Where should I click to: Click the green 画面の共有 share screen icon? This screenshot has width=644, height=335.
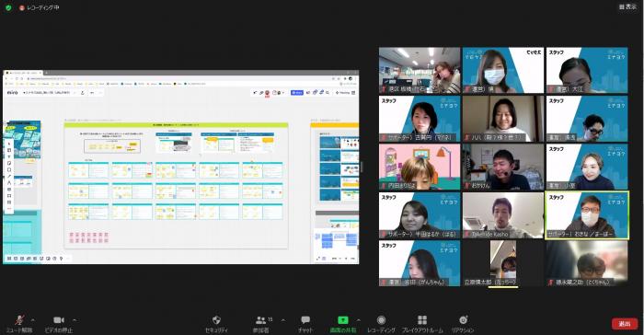343,319
